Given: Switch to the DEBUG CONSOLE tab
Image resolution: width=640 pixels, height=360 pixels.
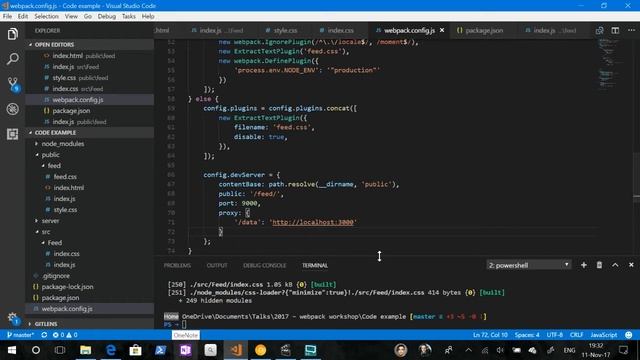Looking at the screenshot, I should pyautogui.click(x=264, y=265).
